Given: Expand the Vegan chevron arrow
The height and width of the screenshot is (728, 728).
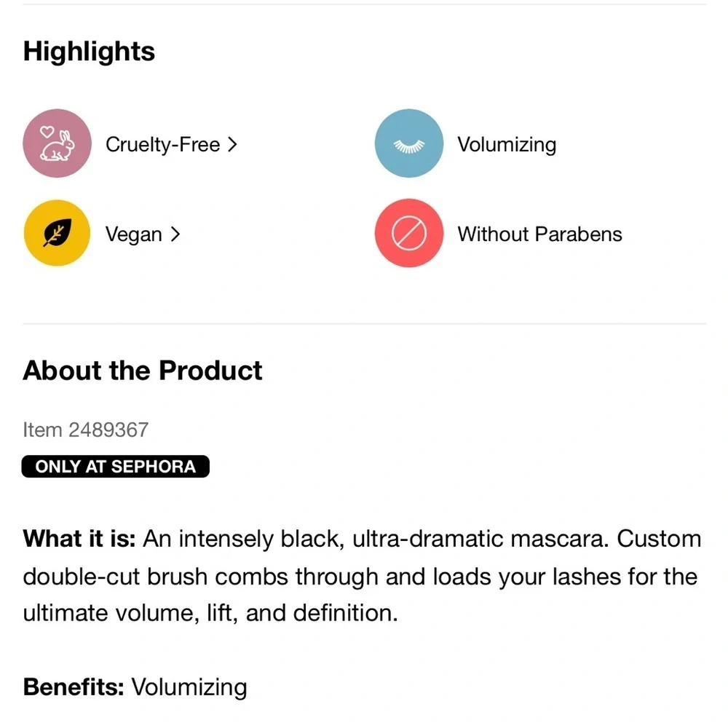Looking at the screenshot, I should pyautogui.click(x=175, y=234).
